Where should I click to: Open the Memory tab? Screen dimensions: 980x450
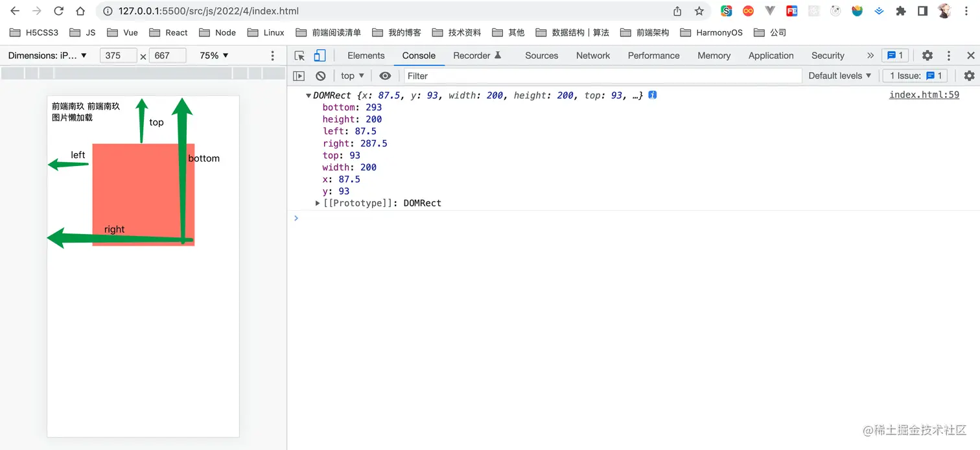(x=714, y=56)
